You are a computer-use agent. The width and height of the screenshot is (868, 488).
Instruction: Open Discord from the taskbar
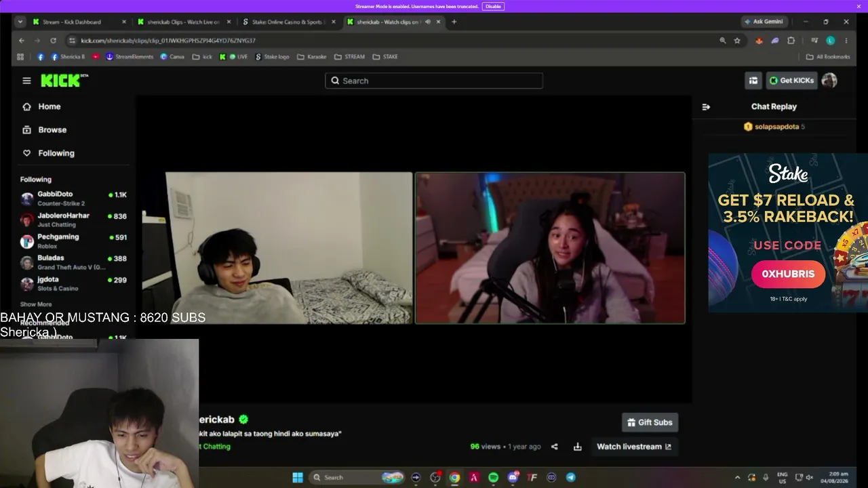coord(513,477)
